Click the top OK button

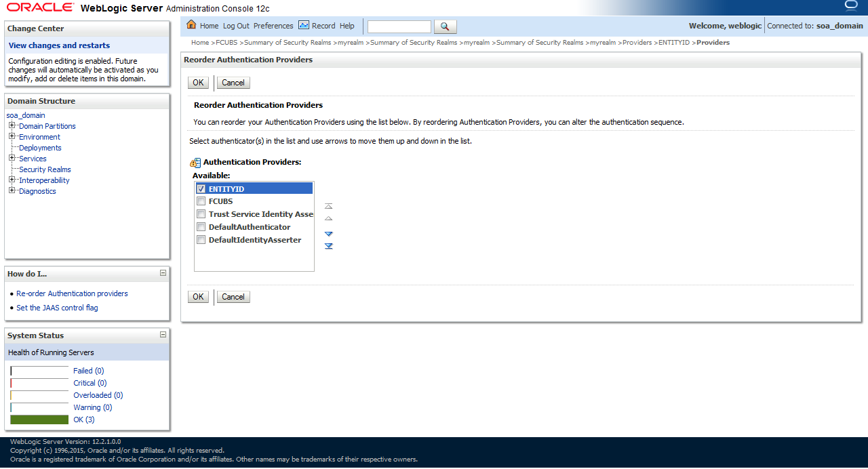click(198, 83)
